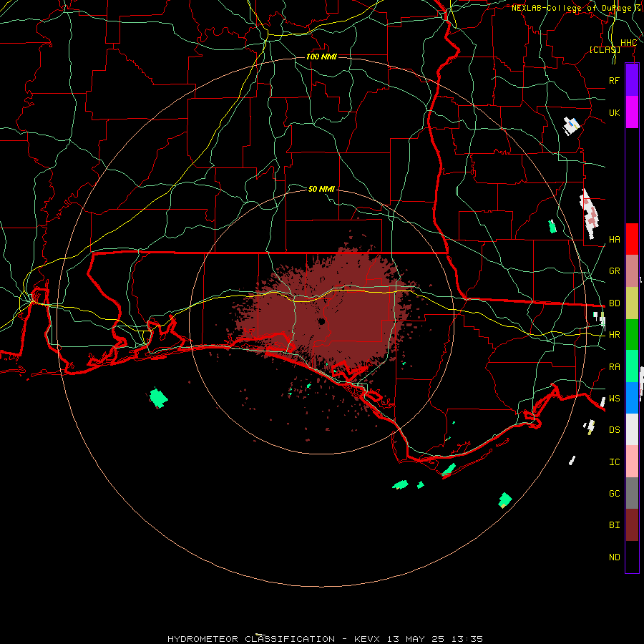Select the yellow BD legend swatch

[x=632, y=303]
